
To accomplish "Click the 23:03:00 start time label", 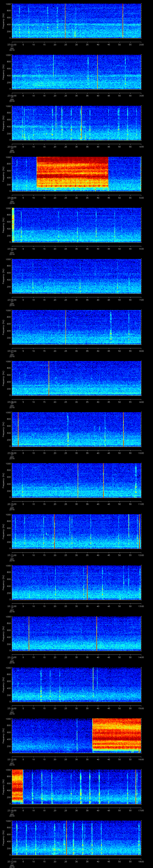I will click(x=12, y=147).
